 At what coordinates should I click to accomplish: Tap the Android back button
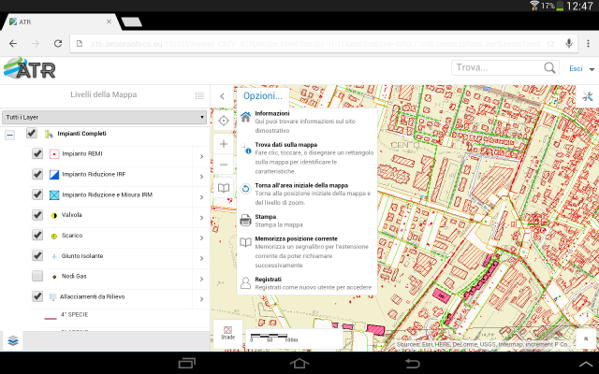(412, 363)
